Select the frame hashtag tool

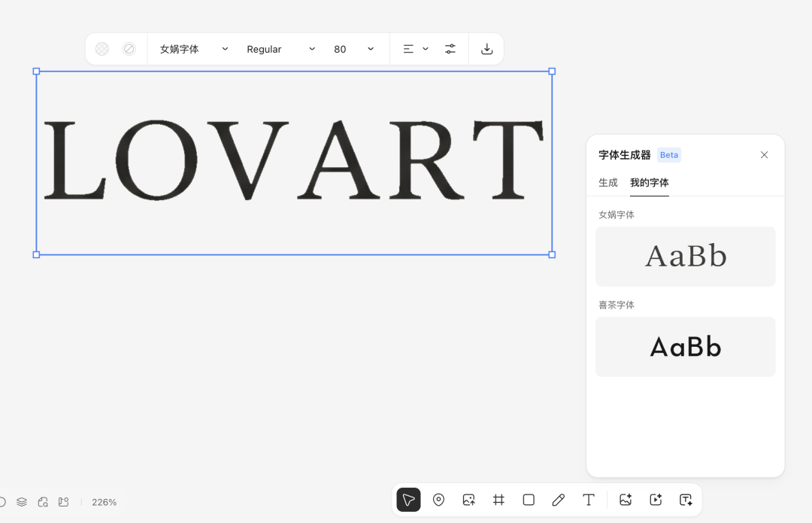498,500
